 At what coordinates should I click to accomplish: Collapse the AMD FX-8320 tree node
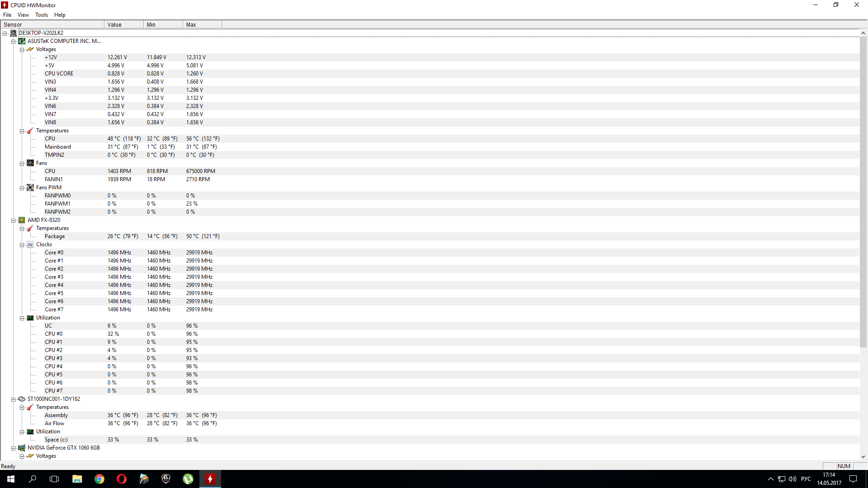(x=14, y=221)
